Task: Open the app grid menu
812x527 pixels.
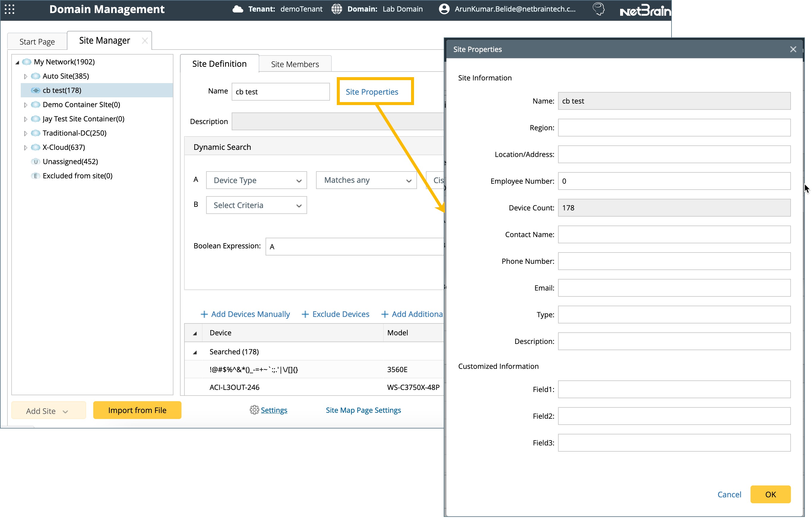Action: tap(10, 9)
